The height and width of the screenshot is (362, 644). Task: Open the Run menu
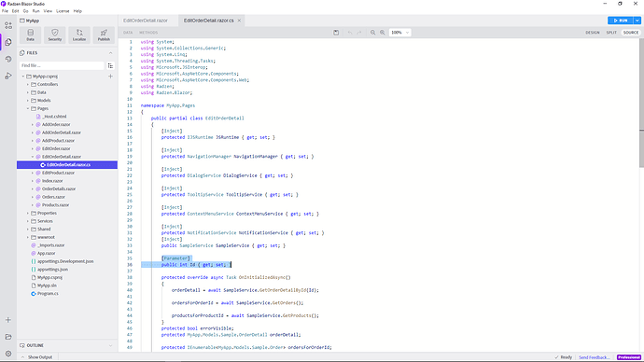tap(36, 11)
